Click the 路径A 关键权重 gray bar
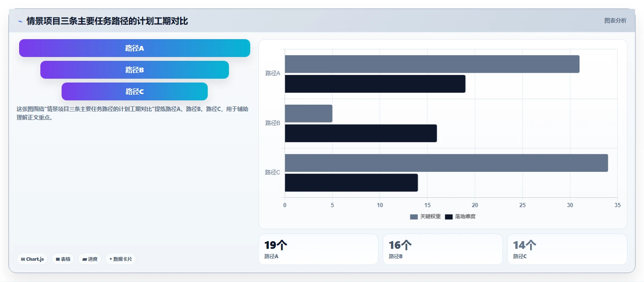 pos(432,64)
